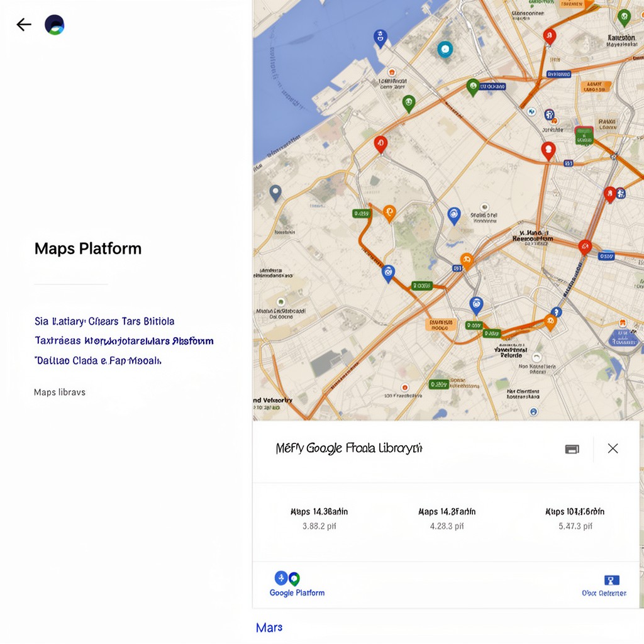Click the dark round logo beside back arrow
644x644 pixels.
tap(55, 25)
